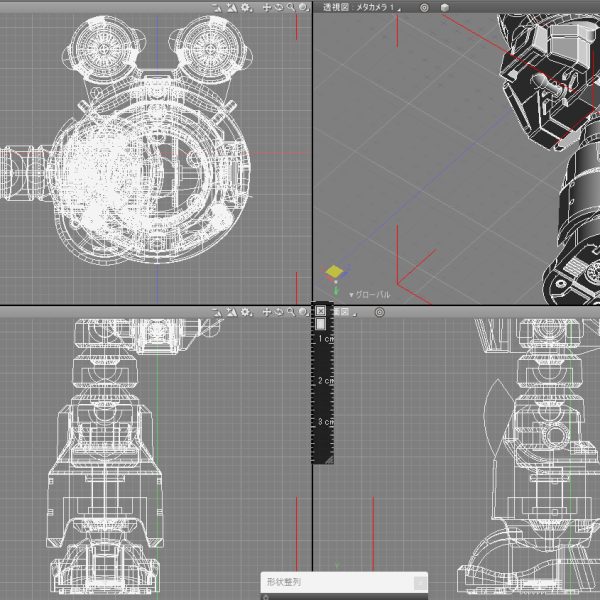Open the 面図 view selector in the bottom-right viewport
This screenshot has width=600, height=600.
click(x=344, y=313)
